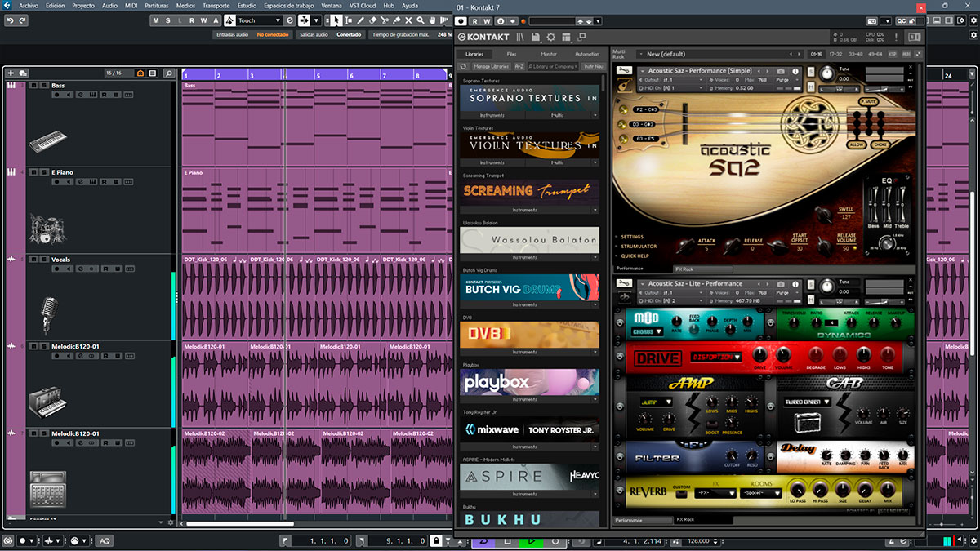Click the Acoustic Saz info icon
Screen dimensions: 980x551
point(795,71)
